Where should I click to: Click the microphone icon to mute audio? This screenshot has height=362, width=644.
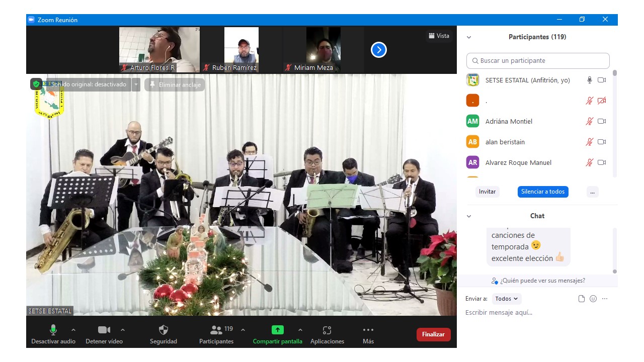53,330
